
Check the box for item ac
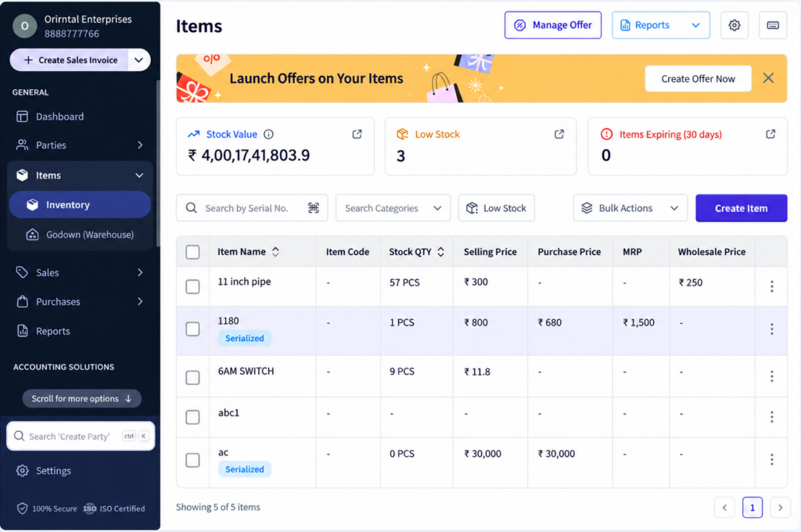click(192, 460)
